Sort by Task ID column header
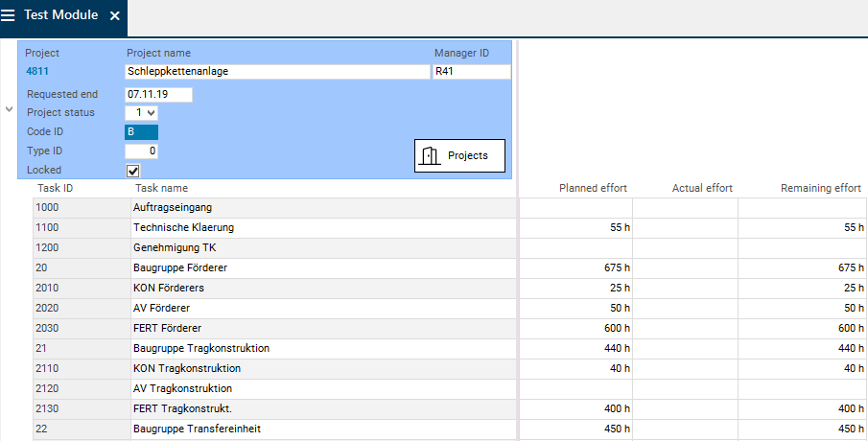This screenshot has height=441, width=868. pyautogui.click(x=55, y=188)
